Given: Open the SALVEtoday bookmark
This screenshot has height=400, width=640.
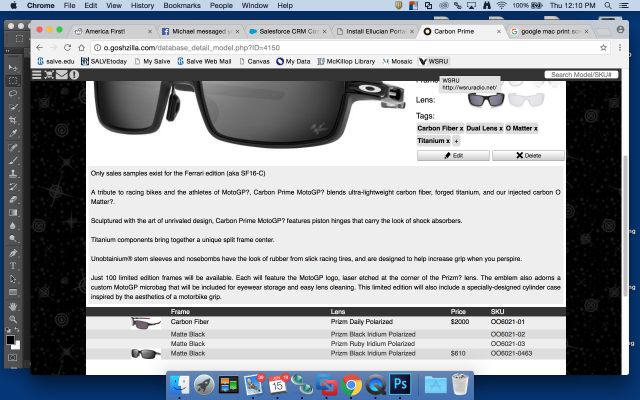Looking at the screenshot, I should [x=104, y=61].
